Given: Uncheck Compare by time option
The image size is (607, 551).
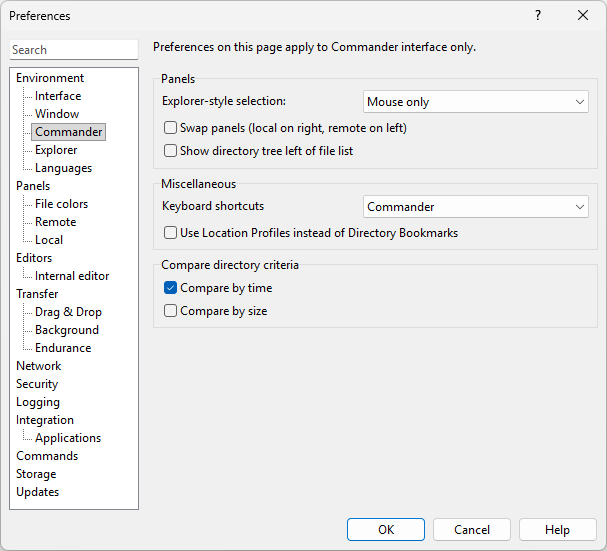Looking at the screenshot, I should click(170, 288).
